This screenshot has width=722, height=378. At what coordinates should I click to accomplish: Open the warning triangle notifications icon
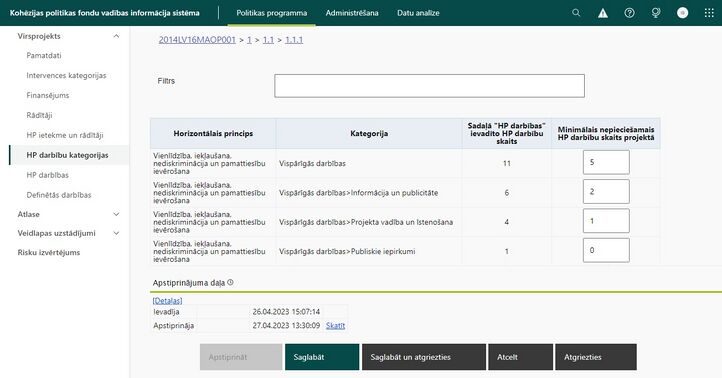click(602, 13)
